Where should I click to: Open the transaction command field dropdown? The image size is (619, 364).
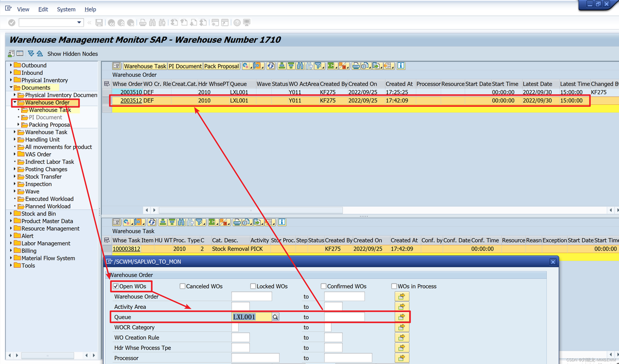point(79,23)
